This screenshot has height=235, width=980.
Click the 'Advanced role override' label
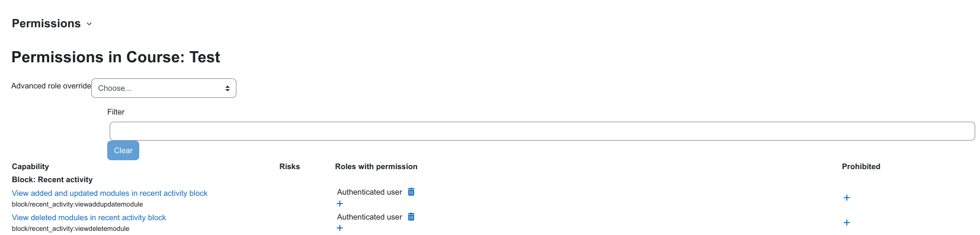coord(51,85)
